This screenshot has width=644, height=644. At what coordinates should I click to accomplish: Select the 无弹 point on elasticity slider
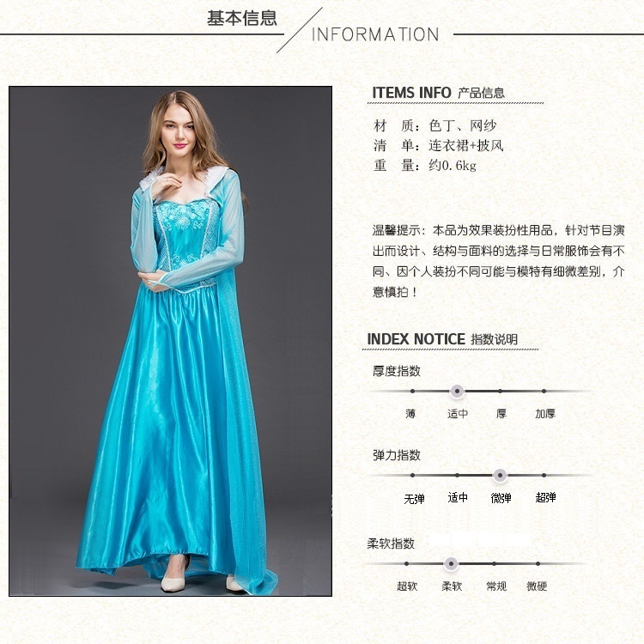pyautogui.click(x=412, y=475)
